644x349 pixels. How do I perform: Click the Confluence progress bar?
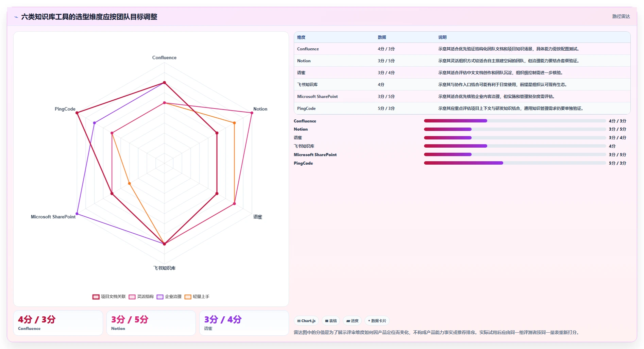pos(515,121)
